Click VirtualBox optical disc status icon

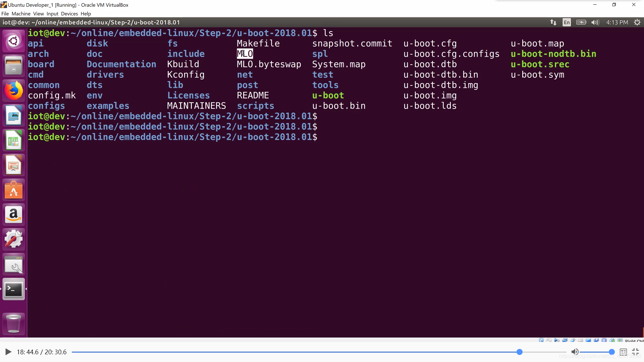549,340
